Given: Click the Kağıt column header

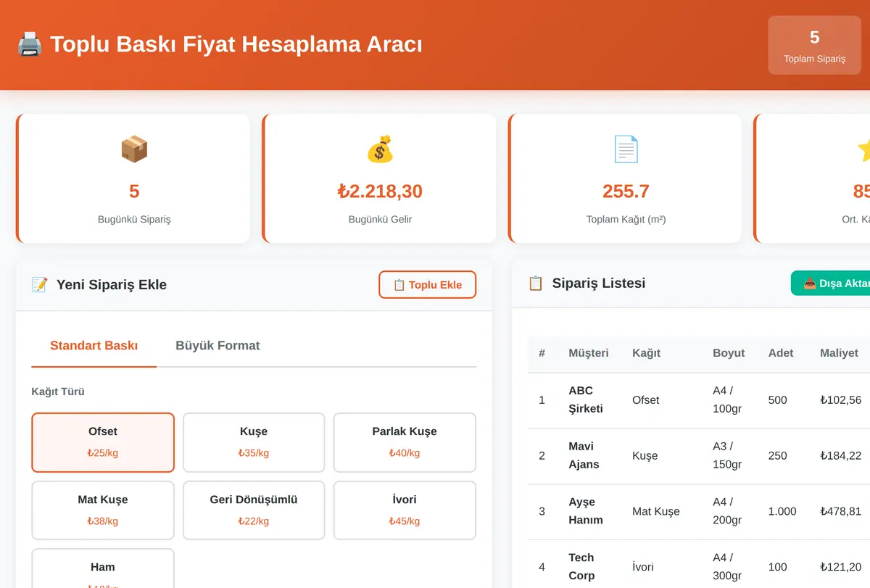Looking at the screenshot, I should [646, 353].
